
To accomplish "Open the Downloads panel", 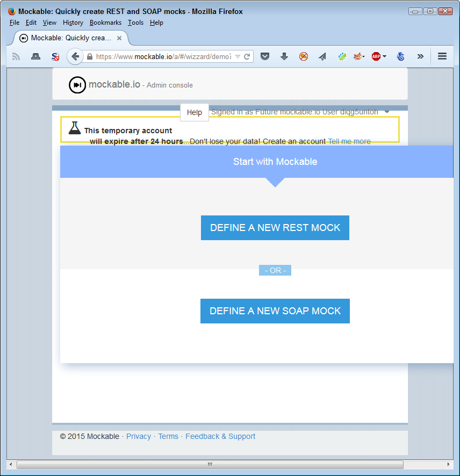I will (x=284, y=56).
